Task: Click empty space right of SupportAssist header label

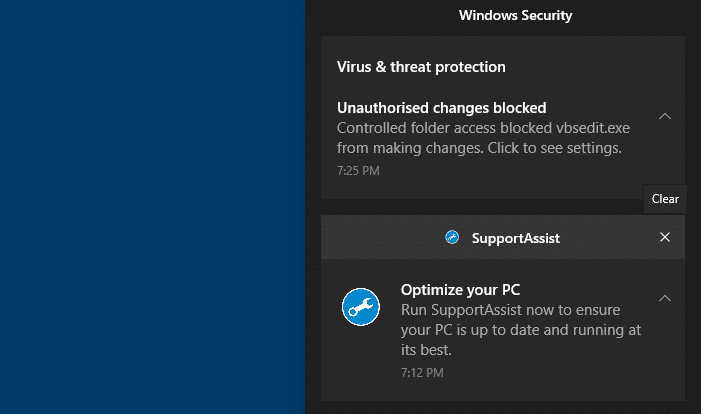Action: (x=608, y=237)
